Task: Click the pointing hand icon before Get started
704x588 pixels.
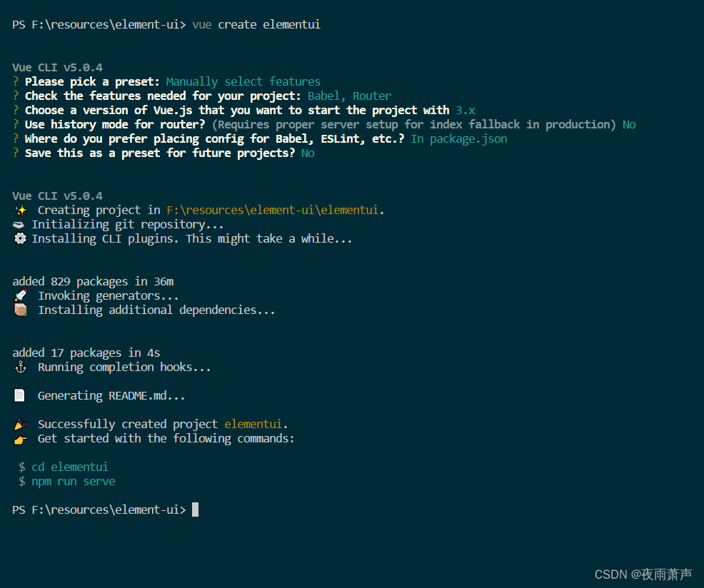Action: click(x=20, y=439)
